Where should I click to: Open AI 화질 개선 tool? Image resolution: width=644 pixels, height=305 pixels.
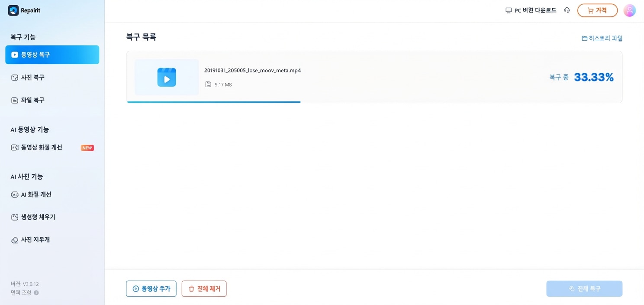click(x=36, y=195)
